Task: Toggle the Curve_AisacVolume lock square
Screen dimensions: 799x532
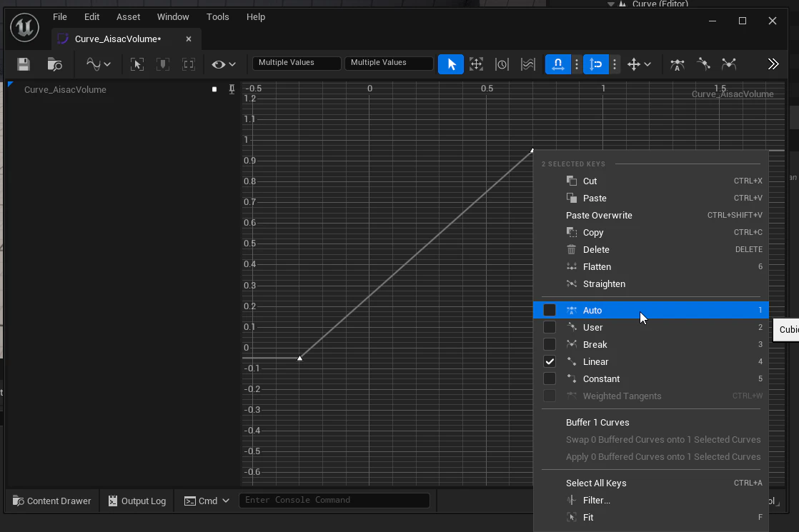Action: pyautogui.click(x=214, y=89)
